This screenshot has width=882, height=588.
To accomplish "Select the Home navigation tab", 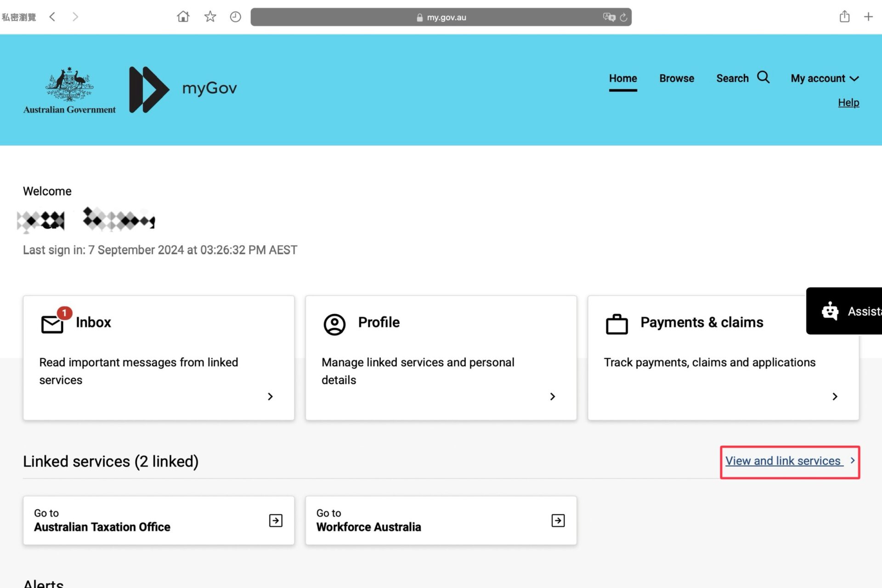I will pos(622,79).
